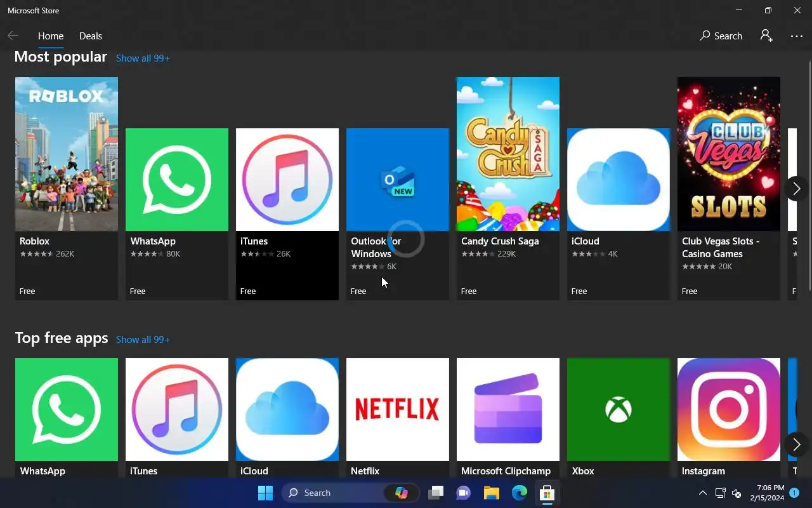Image resolution: width=812 pixels, height=508 pixels.
Task: Advance Top free apps row with right chevron
Action: 796,444
